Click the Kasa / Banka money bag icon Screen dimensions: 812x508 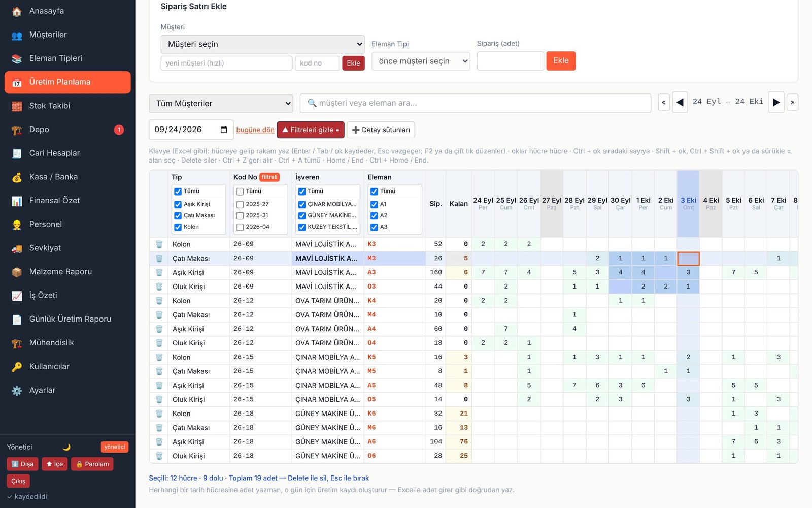click(17, 177)
